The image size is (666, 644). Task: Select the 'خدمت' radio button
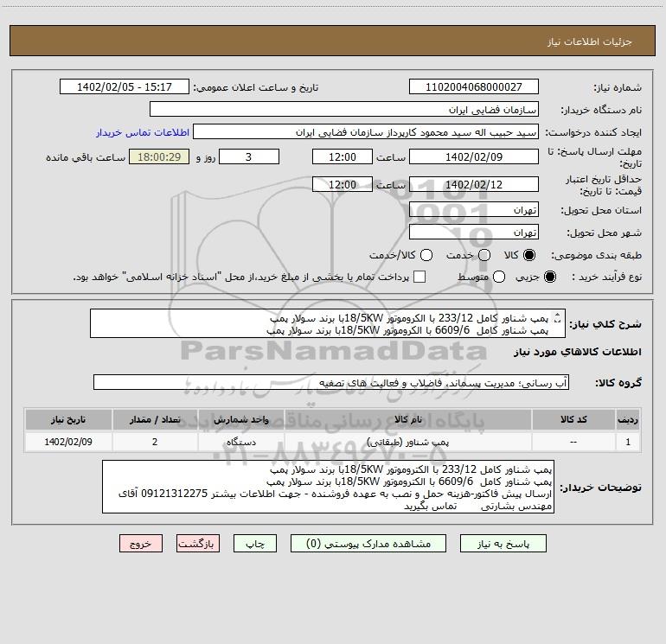(484, 255)
